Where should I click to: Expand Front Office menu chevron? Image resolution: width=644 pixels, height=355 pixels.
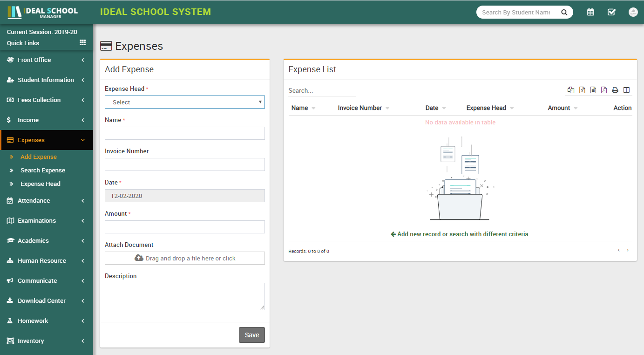pos(83,60)
